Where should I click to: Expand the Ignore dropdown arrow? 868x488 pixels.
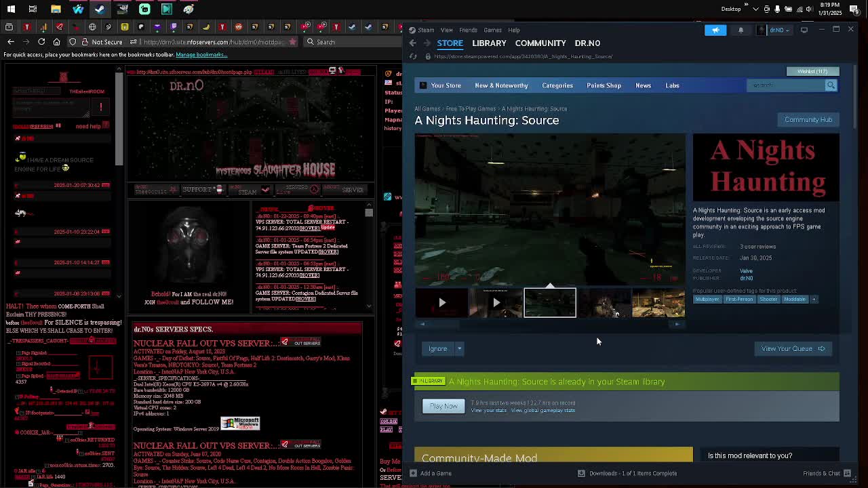(x=459, y=348)
